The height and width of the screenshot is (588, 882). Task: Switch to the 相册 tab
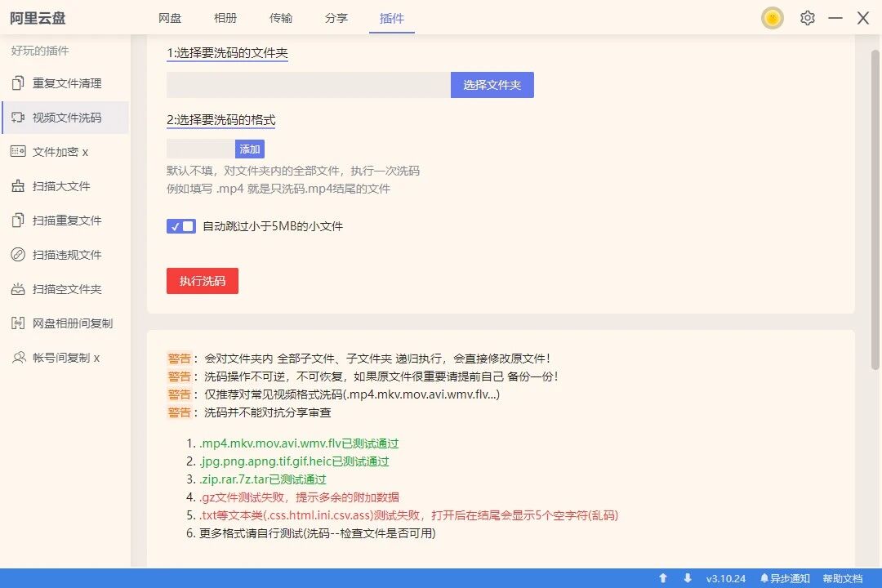pos(225,18)
